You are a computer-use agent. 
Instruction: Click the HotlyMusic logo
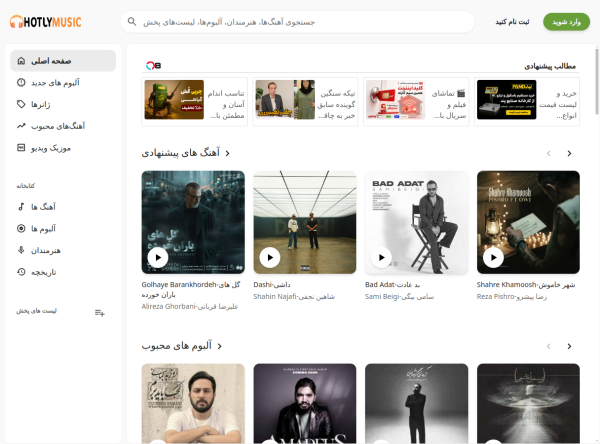(x=46, y=22)
